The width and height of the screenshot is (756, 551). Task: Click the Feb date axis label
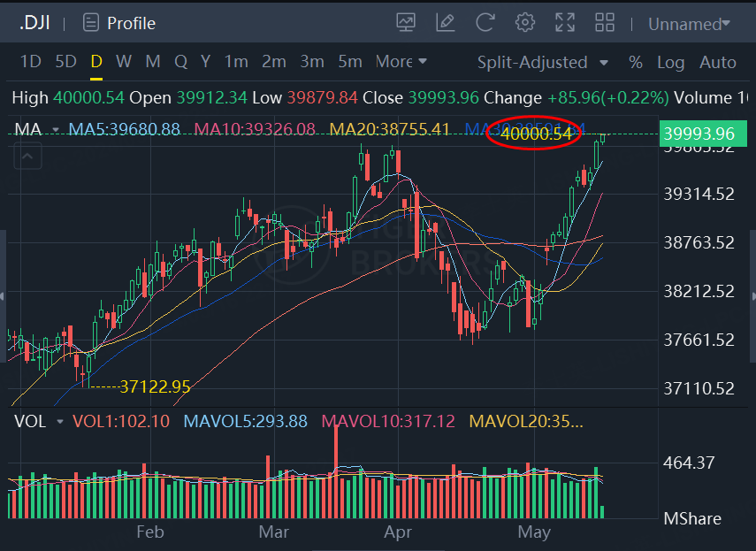click(150, 532)
